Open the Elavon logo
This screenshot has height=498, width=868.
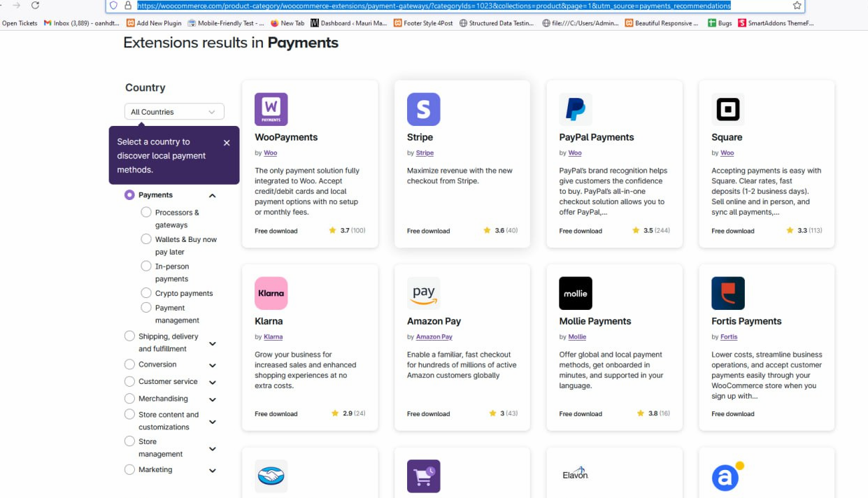pyautogui.click(x=576, y=474)
